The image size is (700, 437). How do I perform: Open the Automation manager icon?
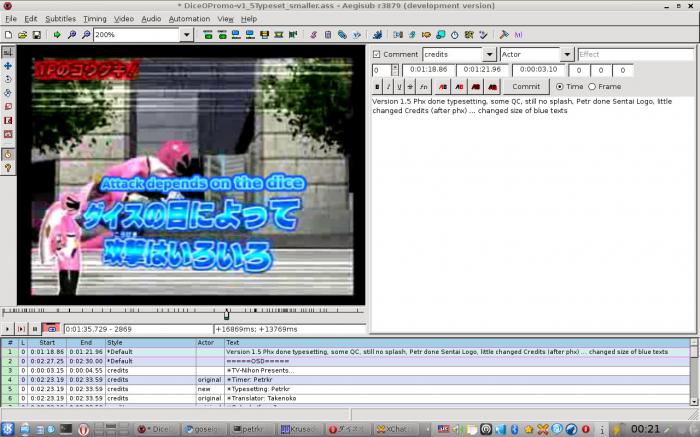(x=377, y=34)
